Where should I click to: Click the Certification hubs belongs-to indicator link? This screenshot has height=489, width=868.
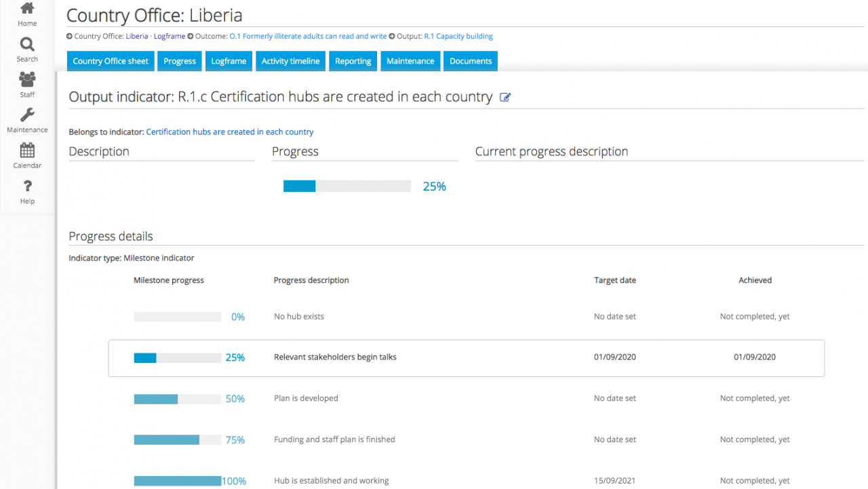click(x=229, y=132)
